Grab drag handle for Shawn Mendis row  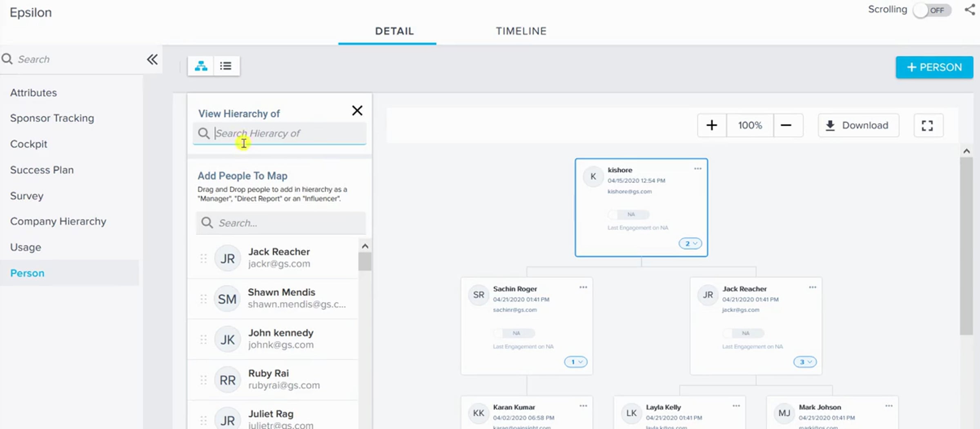pyautogui.click(x=203, y=299)
